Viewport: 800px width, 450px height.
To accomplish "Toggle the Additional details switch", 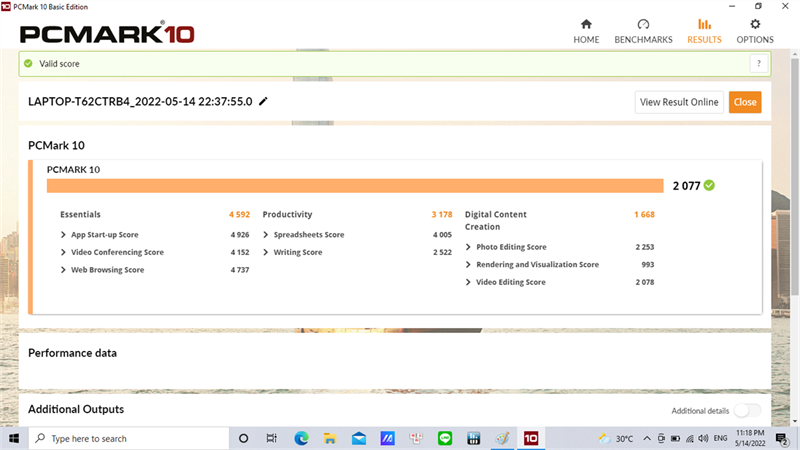I will 747,410.
